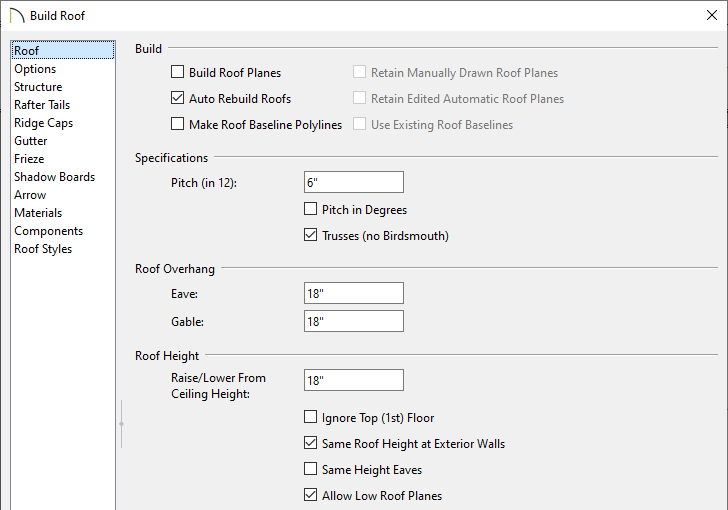Click the Eave overhang input field
Image resolution: width=728 pixels, height=510 pixels.
(x=354, y=293)
